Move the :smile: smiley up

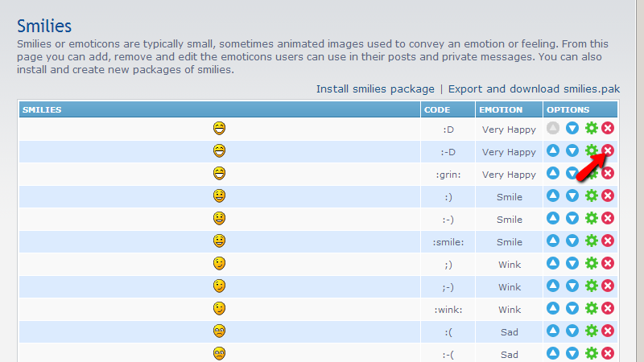pyautogui.click(x=552, y=241)
